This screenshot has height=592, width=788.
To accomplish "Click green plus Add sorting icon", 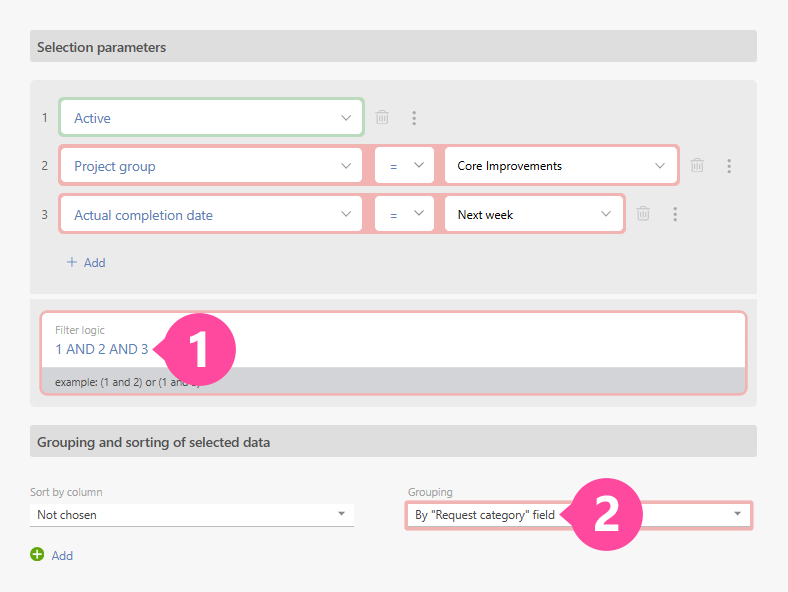I will point(37,555).
